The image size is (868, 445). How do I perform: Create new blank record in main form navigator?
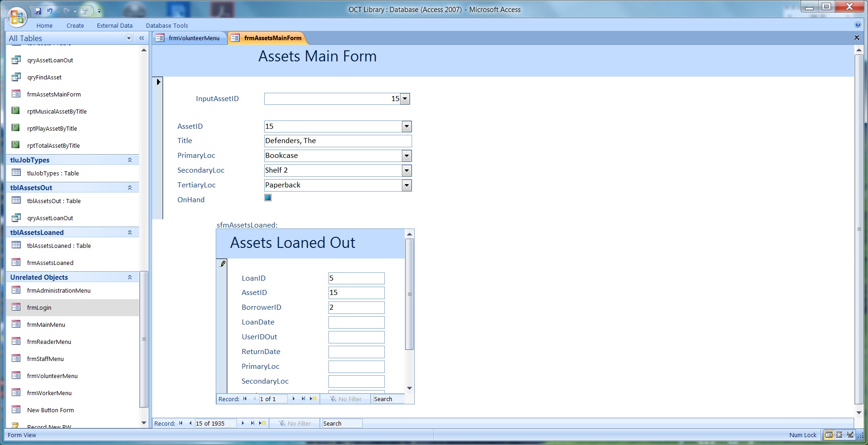click(x=262, y=423)
